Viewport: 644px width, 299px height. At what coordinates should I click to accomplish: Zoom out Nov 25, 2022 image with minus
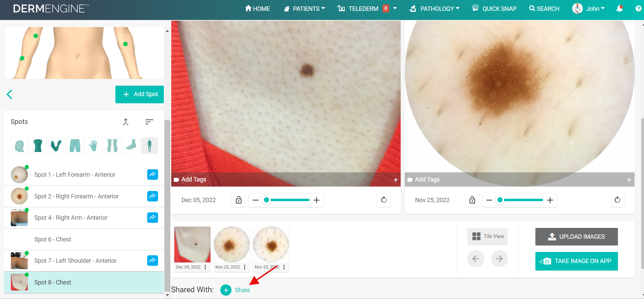(x=489, y=200)
